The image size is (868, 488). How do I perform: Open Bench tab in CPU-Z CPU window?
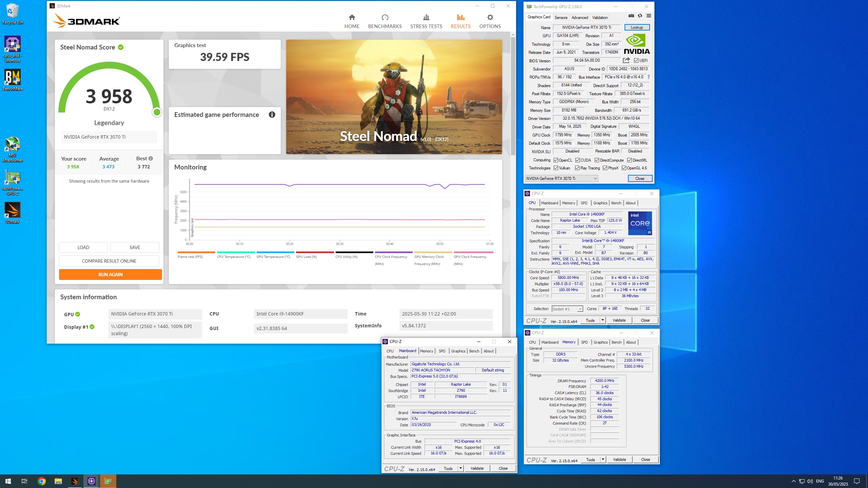click(616, 203)
